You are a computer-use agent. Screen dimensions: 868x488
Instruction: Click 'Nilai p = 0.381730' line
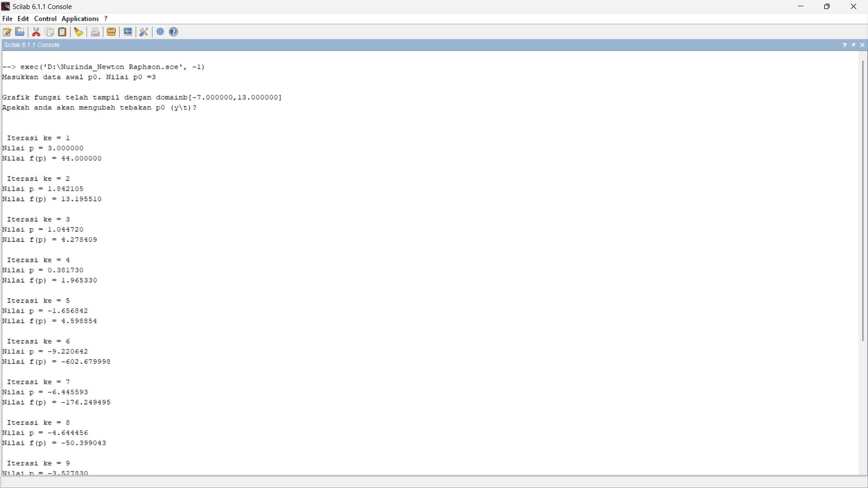click(x=43, y=271)
